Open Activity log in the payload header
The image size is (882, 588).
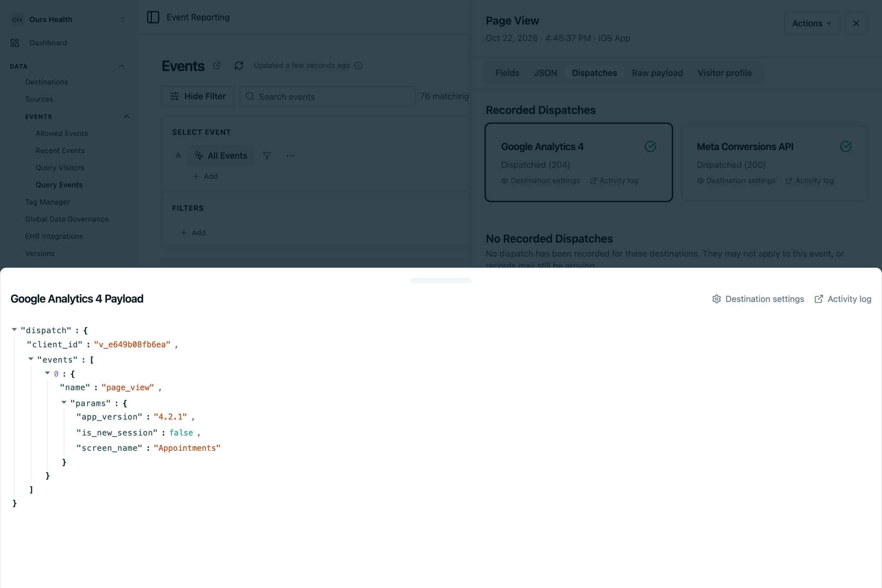coord(843,299)
